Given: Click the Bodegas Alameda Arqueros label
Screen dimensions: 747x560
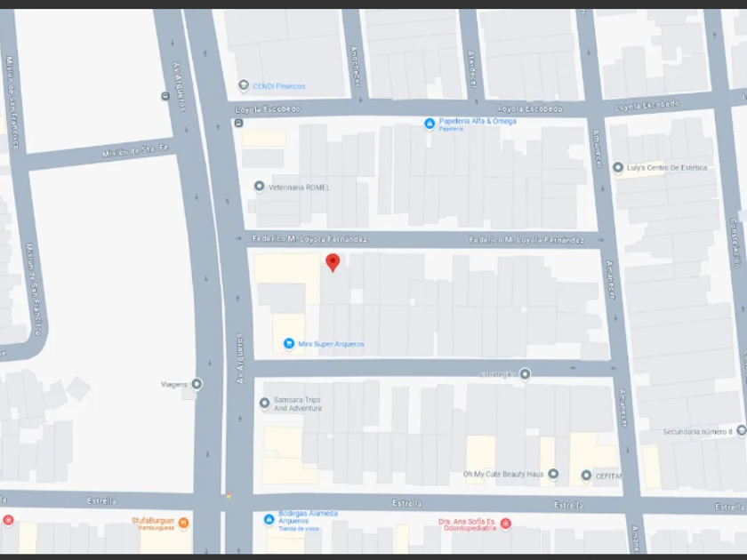Looking at the screenshot, I should point(308,521).
